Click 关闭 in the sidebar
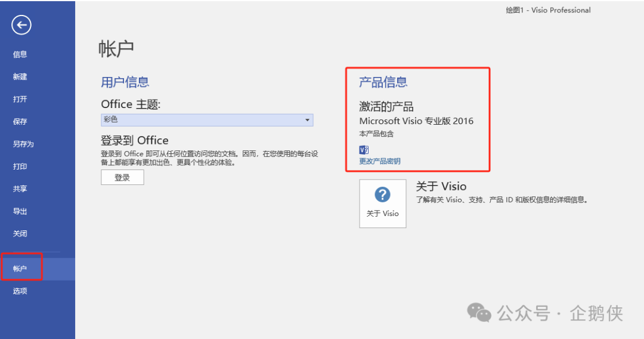This screenshot has width=644, height=339. pyautogui.click(x=20, y=234)
